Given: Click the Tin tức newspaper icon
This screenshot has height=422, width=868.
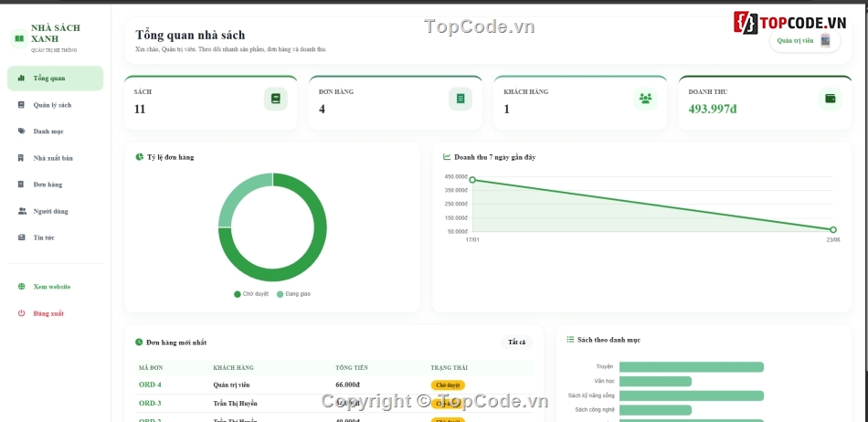Looking at the screenshot, I should pos(21,237).
